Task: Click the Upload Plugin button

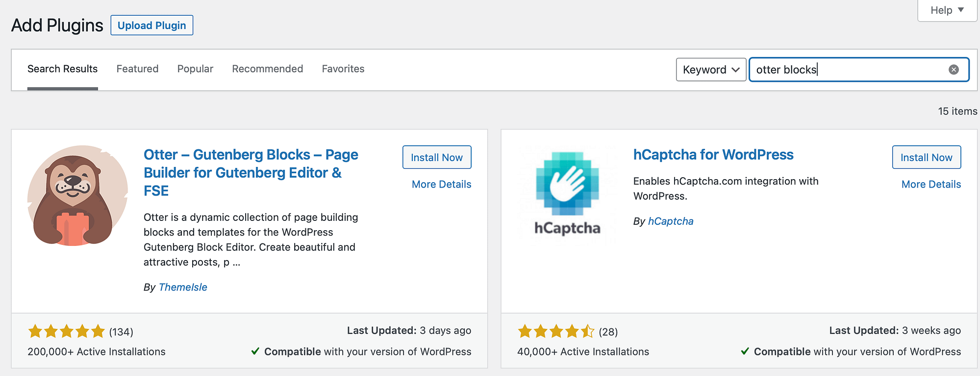Action: 152,26
